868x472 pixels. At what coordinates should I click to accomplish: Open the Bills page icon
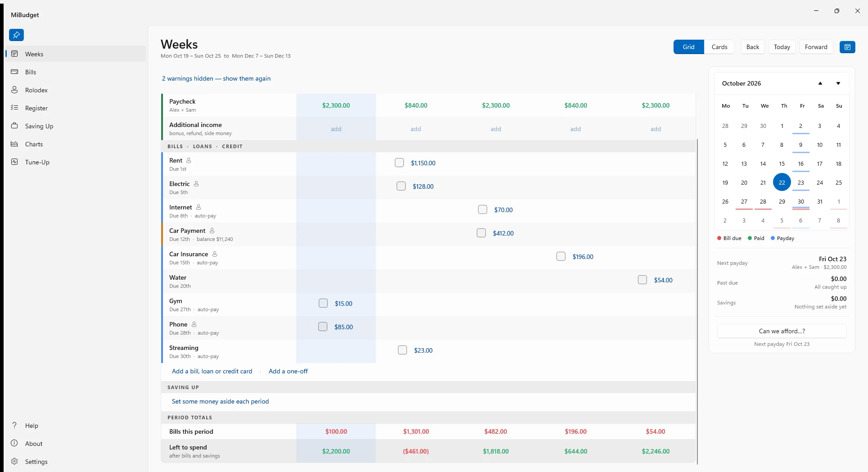[14, 72]
